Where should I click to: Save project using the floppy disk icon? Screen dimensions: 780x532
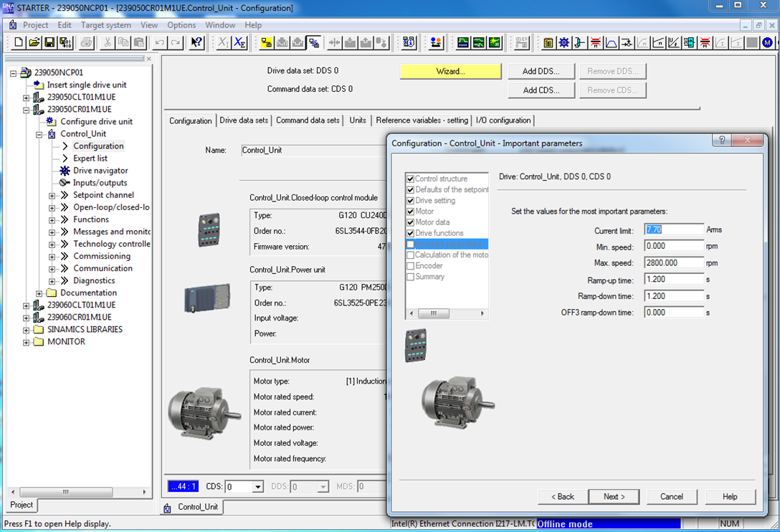tap(49, 43)
